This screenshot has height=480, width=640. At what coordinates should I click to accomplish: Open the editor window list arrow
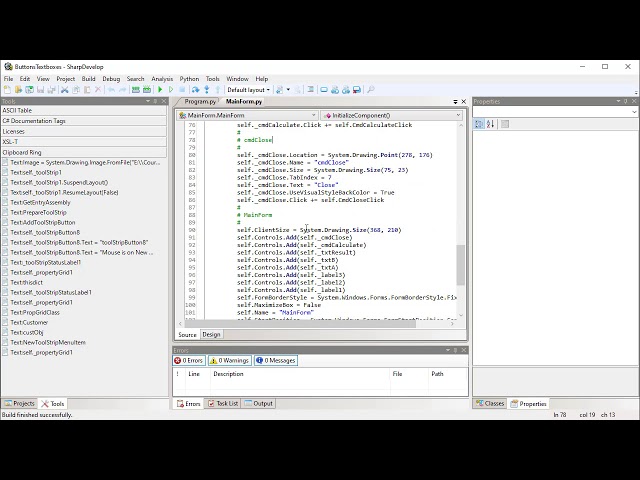(456, 102)
